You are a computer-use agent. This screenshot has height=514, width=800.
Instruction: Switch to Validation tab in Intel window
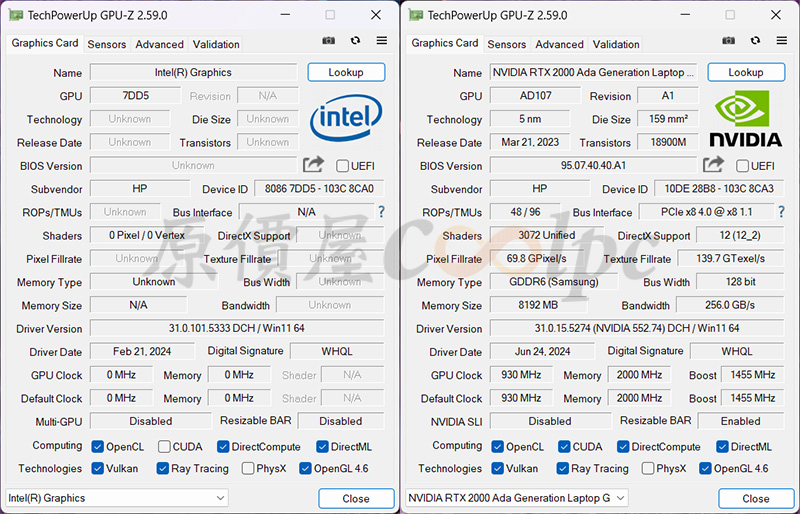click(216, 44)
